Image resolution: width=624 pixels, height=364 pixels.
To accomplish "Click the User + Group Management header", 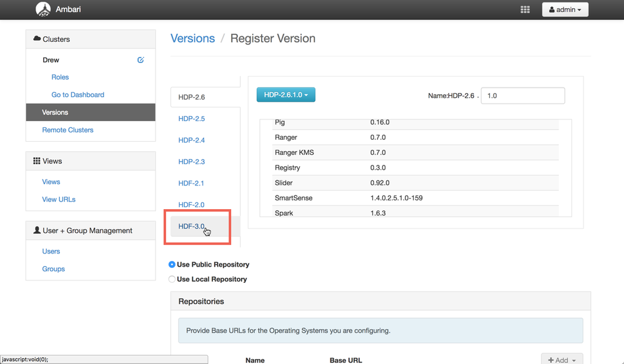I will [91, 230].
